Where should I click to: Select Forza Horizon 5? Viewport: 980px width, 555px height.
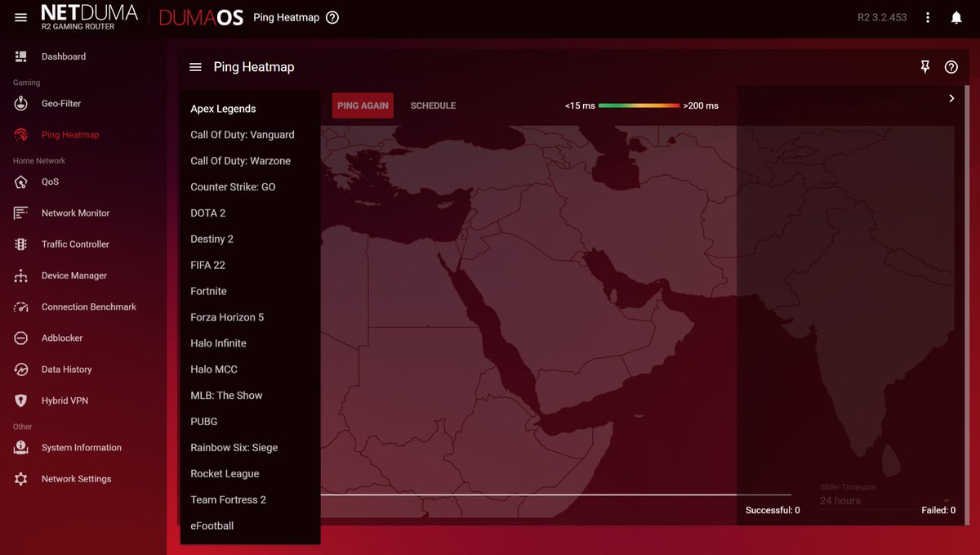click(250, 318)
